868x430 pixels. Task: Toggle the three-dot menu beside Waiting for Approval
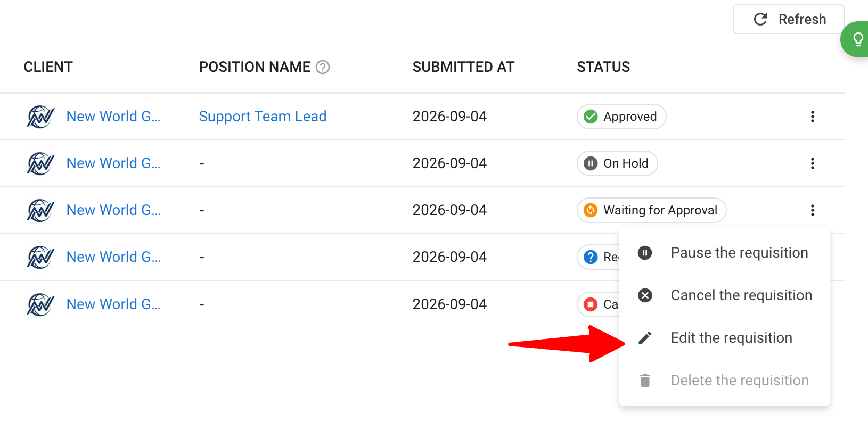click(812, 210)
